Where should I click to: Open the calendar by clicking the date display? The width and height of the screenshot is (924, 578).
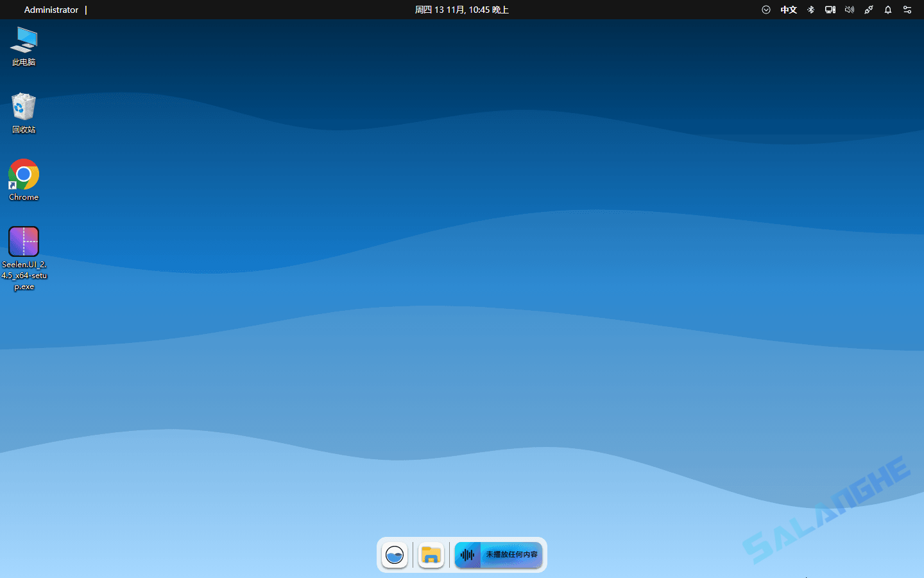[461, 10]
